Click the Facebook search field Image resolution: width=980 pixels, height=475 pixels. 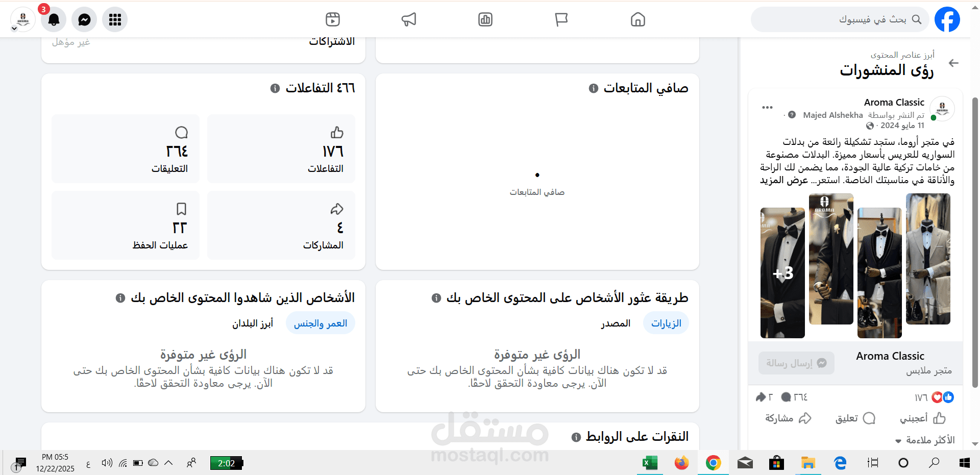(840, 19)
